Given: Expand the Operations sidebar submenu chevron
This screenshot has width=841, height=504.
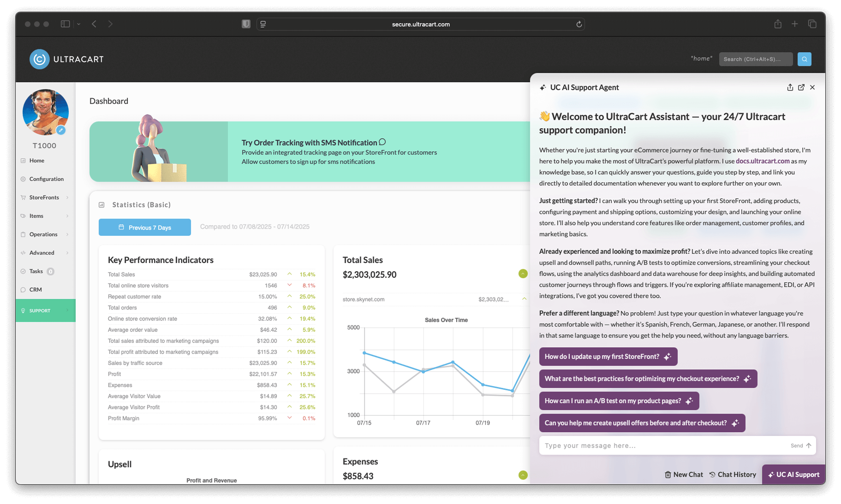Looking at the screenshot, I should pyautogui.click(x=67, y=234).
